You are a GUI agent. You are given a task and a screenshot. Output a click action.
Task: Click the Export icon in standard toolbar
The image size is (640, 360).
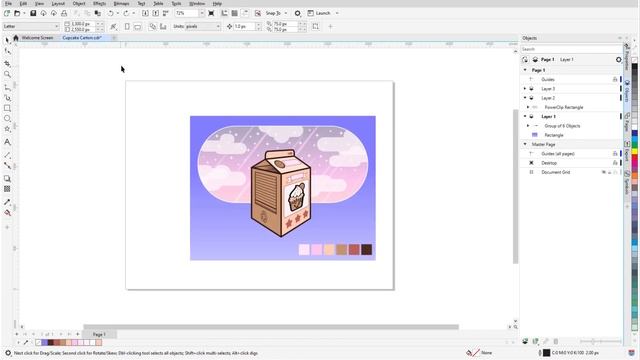[x=156, y=13]
